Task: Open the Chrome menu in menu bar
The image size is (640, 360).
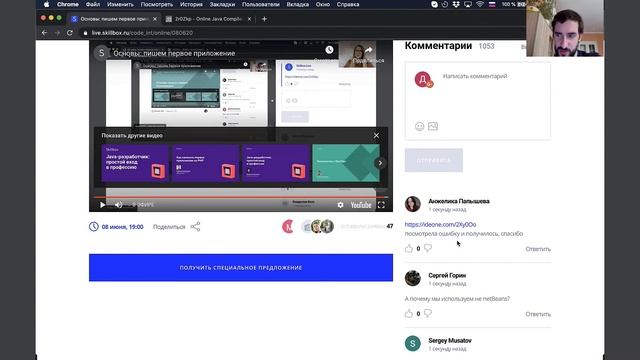Action: tap(68, 4)
